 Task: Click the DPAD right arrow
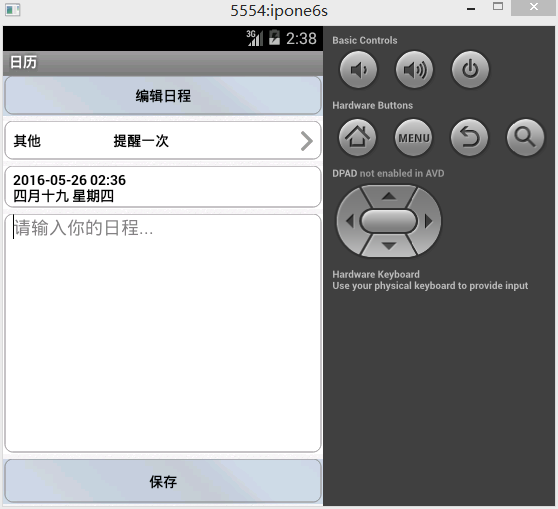coord(429,221)
